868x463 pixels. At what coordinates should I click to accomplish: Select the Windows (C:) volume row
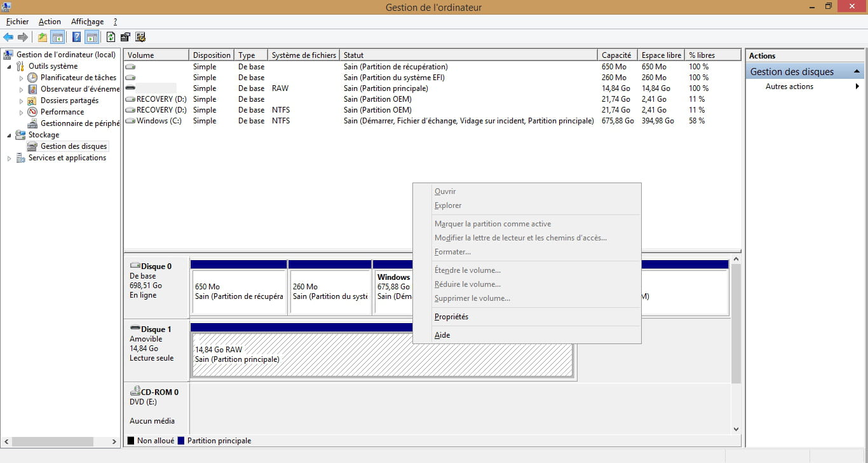pyautogui.click(x=159, y=121)
